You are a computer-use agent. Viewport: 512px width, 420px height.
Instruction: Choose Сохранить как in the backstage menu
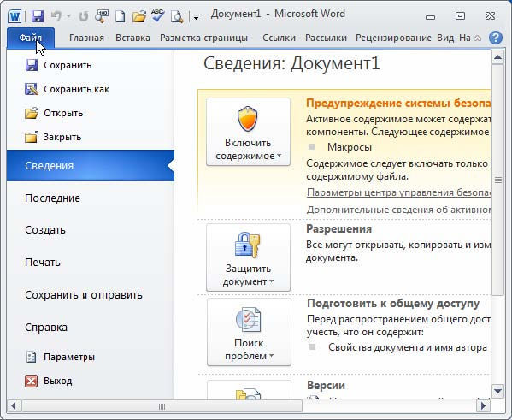(67, 89)
